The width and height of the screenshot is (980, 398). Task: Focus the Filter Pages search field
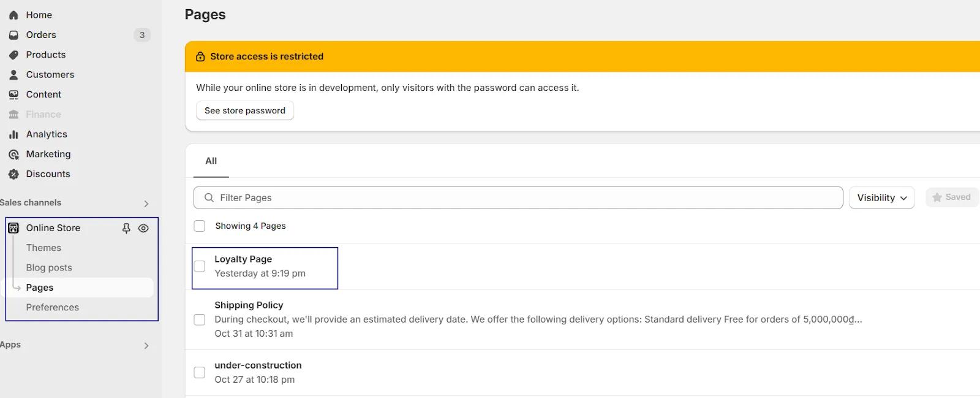coord(518,197)
